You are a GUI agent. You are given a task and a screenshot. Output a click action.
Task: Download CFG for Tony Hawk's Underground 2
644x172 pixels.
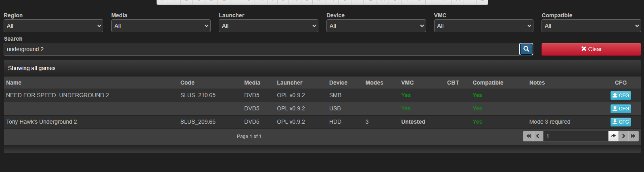tap(621, 122)
